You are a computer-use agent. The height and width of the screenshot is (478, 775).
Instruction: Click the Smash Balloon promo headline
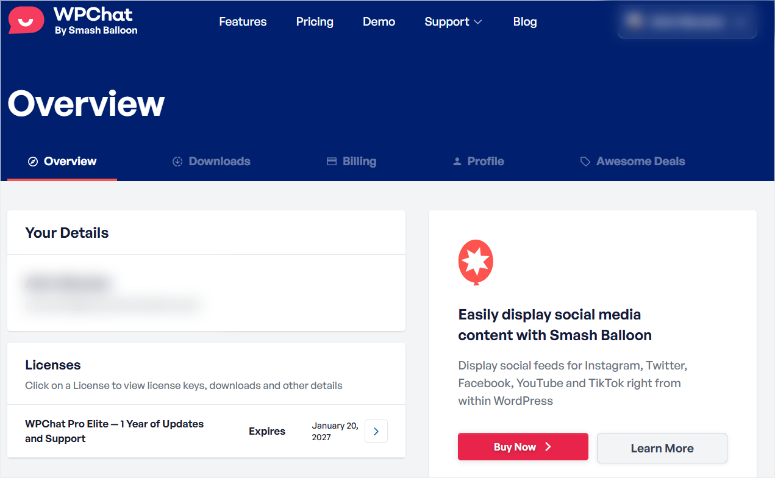(x=555, y=325)
